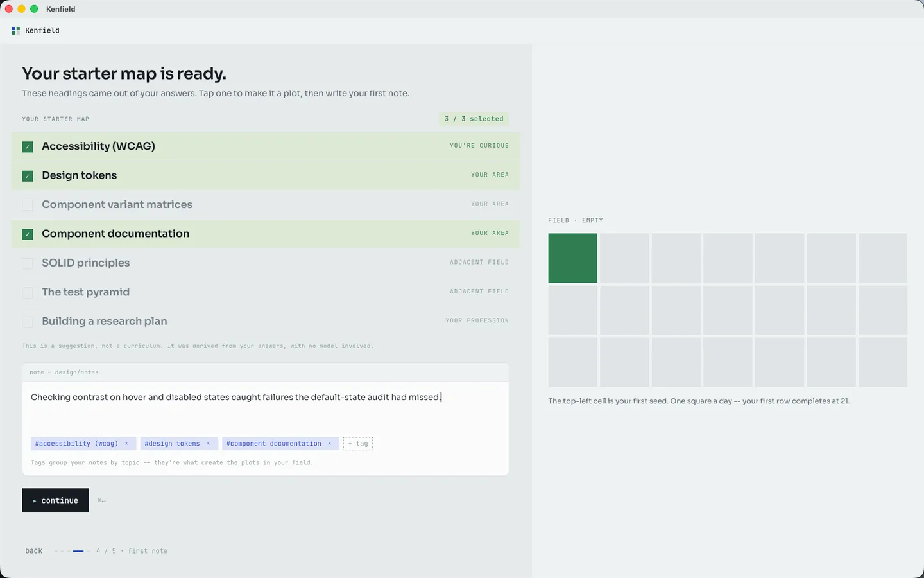The height and width of the screenshot is (578, 924).
Task: Click the "note ~ design/notes" label
Action: click(x=64, y=372)
